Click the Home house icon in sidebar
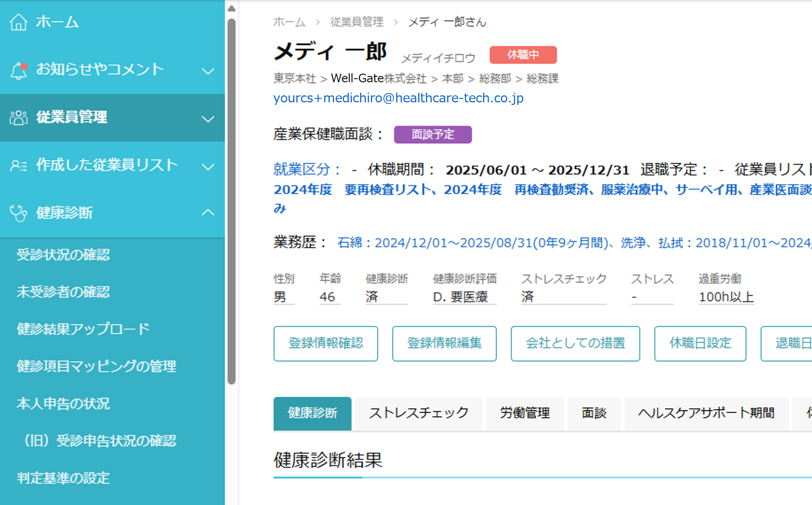 coord(18,22)
